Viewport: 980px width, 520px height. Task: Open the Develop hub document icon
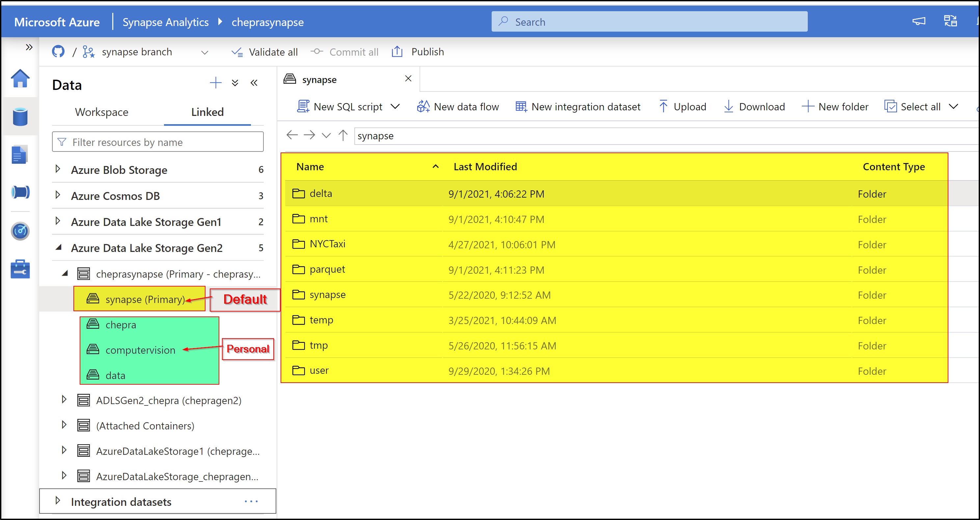click(x=19, y=154)
